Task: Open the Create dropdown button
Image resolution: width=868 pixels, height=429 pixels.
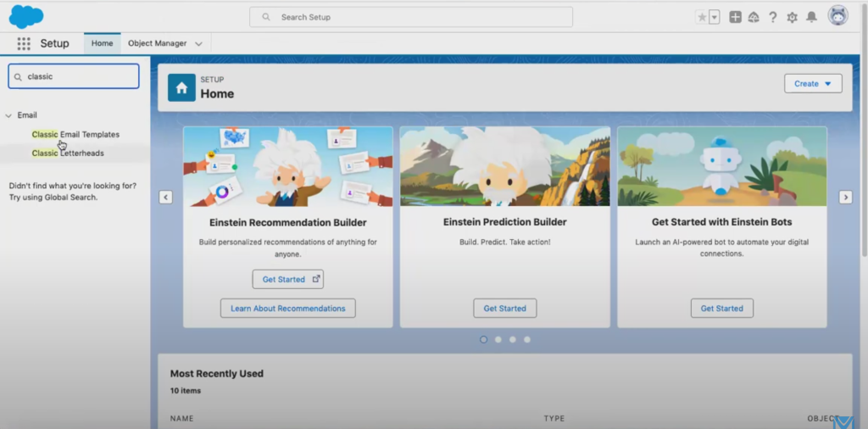Action: tap(813, 84)
